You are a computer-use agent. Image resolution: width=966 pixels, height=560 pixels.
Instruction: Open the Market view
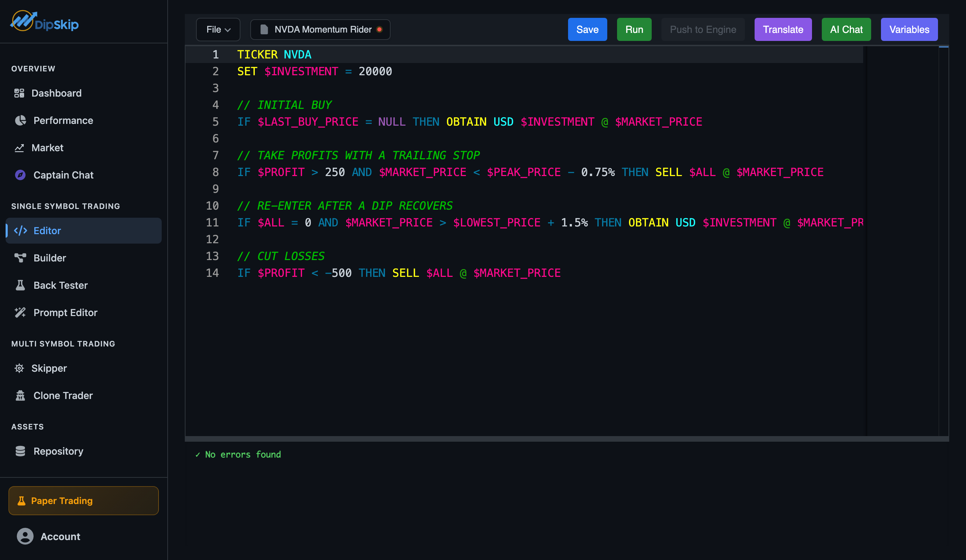pyautogui.click(x=84, y=148)
